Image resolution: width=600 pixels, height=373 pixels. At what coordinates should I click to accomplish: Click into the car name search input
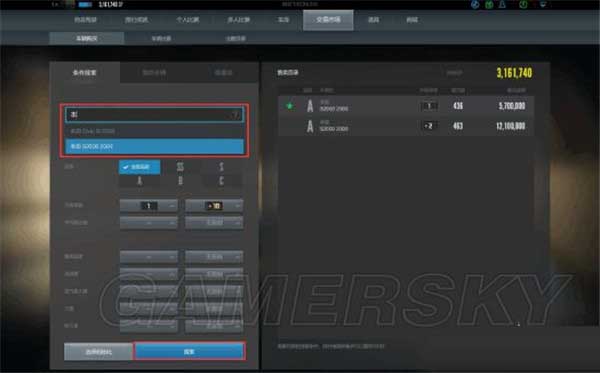click(154, 114)
